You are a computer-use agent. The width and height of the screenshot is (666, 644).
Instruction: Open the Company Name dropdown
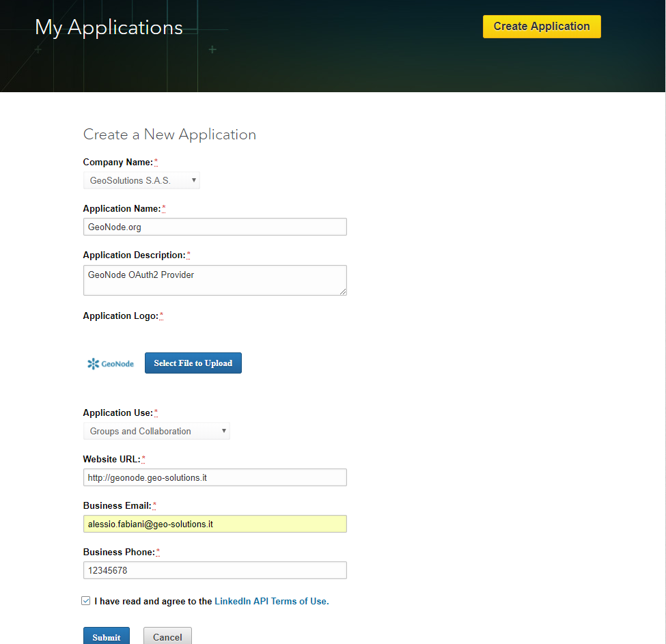pos(141,180)
